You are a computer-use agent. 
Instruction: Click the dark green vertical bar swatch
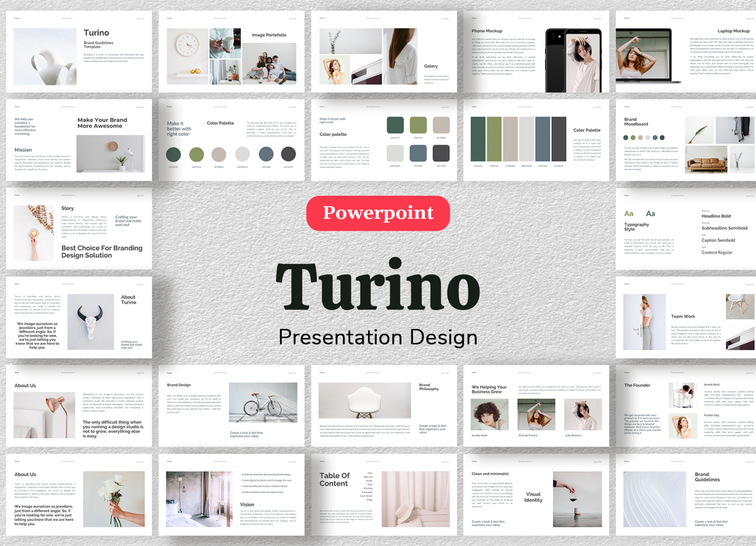[478, 139]
